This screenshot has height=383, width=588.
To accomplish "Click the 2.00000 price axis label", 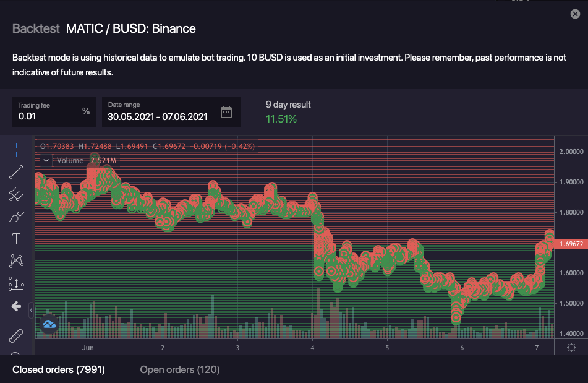I will click(x=571, y=152).
